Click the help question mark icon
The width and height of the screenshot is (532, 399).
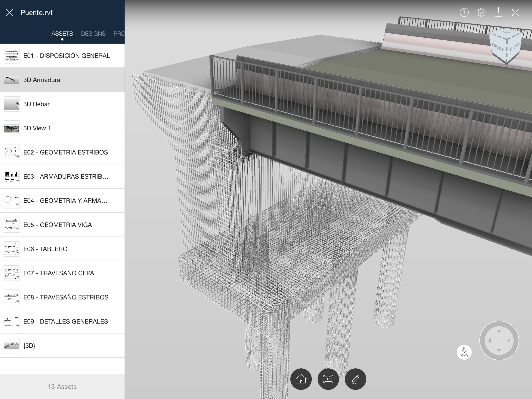(464, 12)
